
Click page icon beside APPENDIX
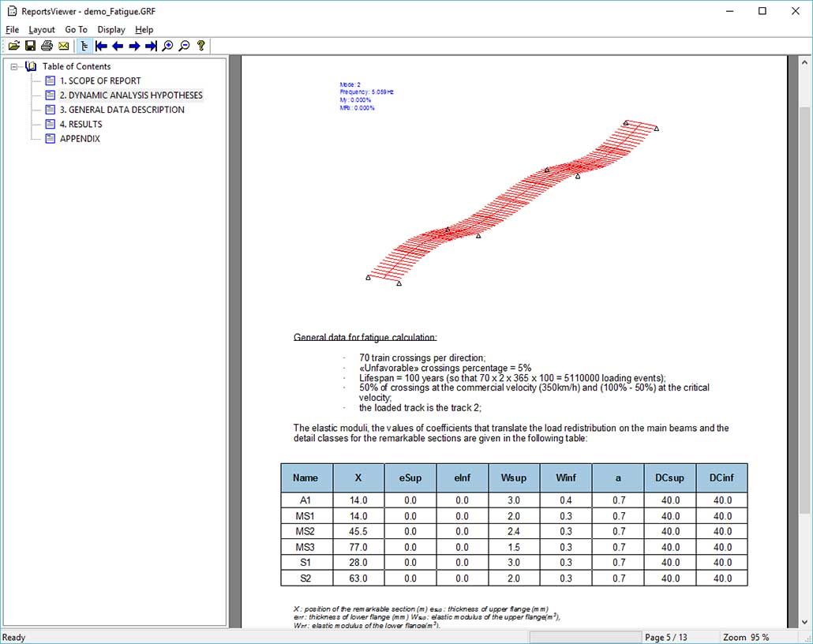51,138
